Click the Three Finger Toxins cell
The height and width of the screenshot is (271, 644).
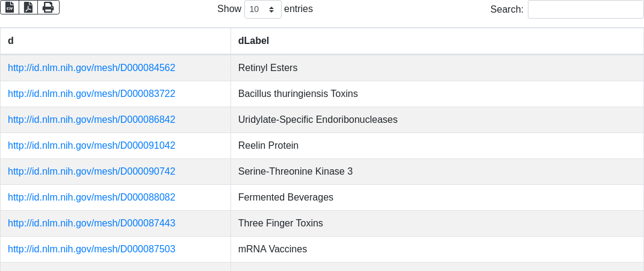click(x=280, y=223)
